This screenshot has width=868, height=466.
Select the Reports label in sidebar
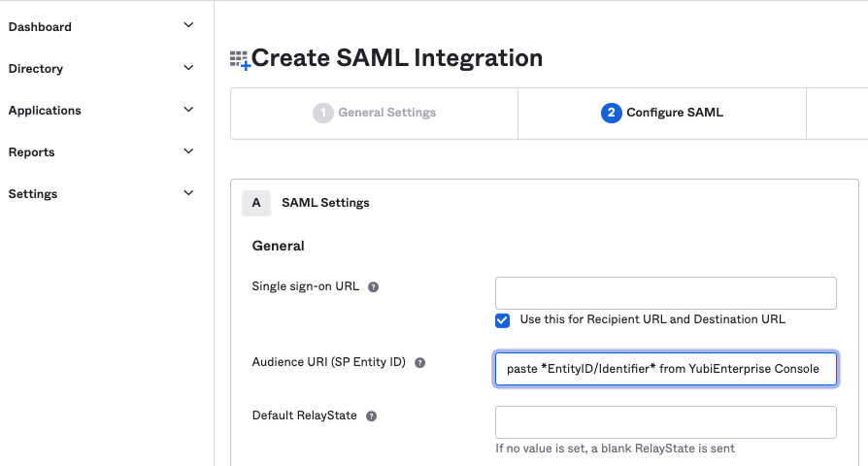click(x=32, y=152)
